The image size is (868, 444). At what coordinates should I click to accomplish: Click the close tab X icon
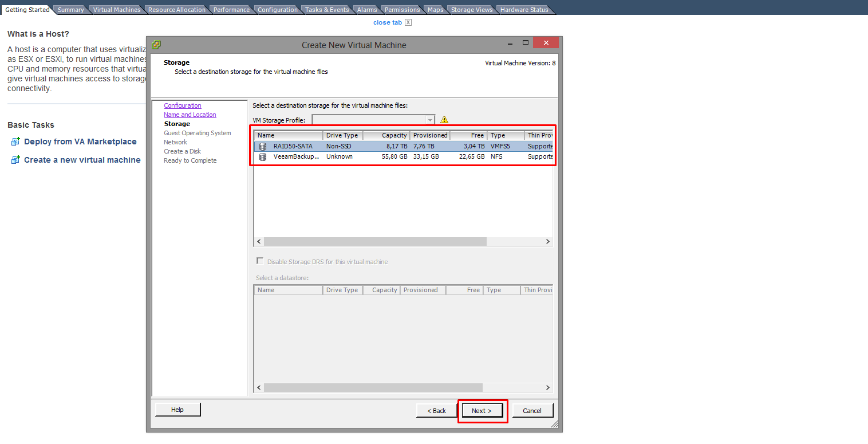(408, 22)
